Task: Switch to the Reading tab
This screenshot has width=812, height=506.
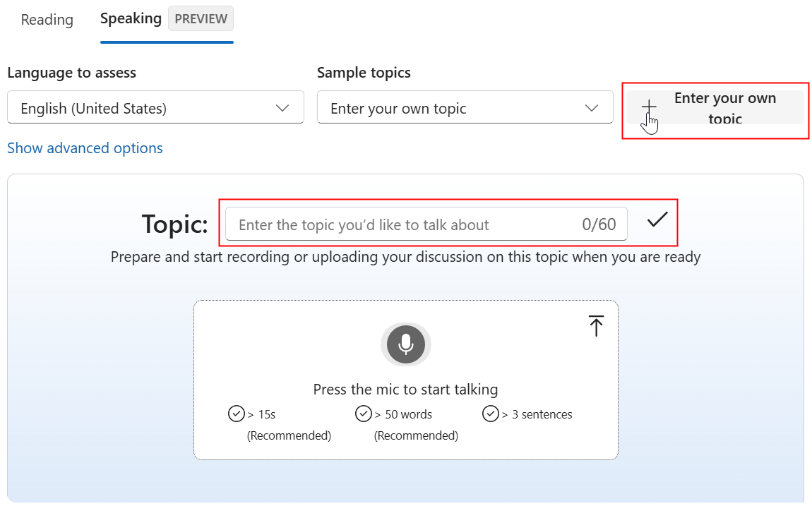Action: (x=47, y=20)
